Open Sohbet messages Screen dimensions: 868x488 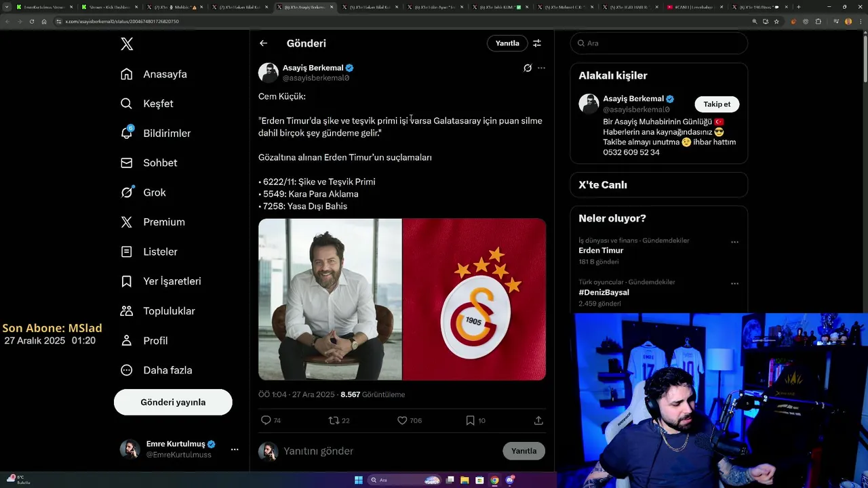(149, 163)
